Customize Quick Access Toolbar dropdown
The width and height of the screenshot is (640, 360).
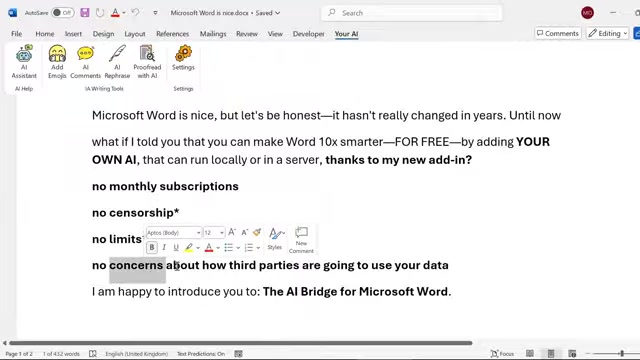(x=155, y=13)
